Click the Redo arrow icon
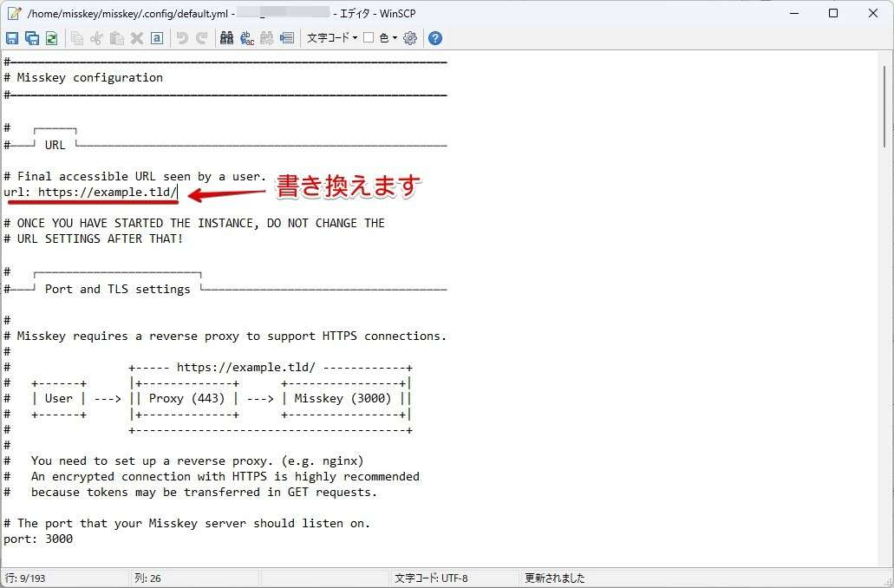The width and height of the screenshot is (894, 588). 202,38
